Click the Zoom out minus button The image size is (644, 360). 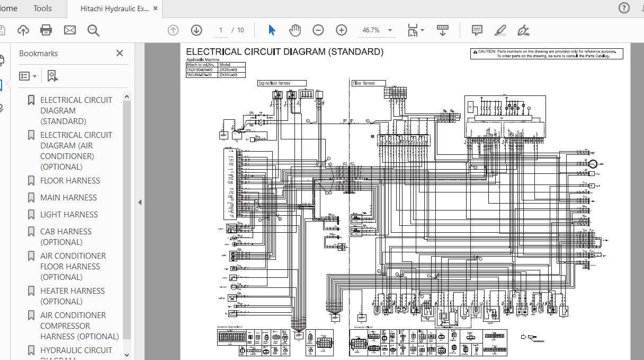[x=318, y=30]
